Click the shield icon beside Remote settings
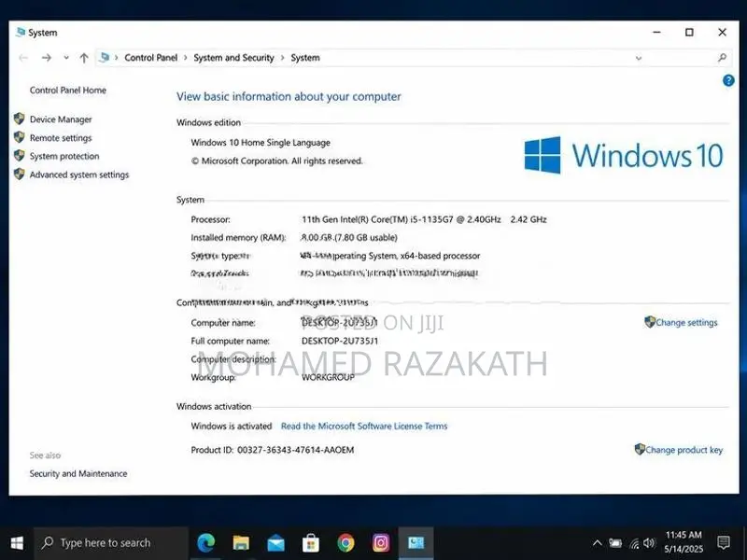 coord(19,137)
